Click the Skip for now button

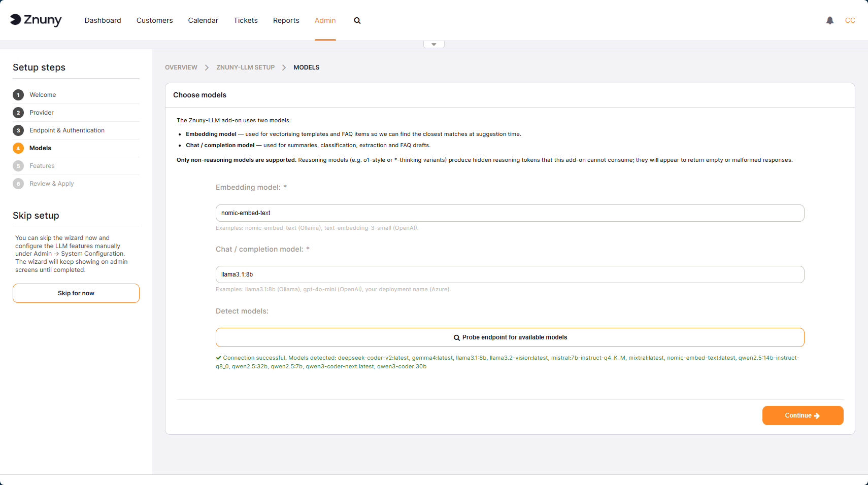(x=76, y=293)
